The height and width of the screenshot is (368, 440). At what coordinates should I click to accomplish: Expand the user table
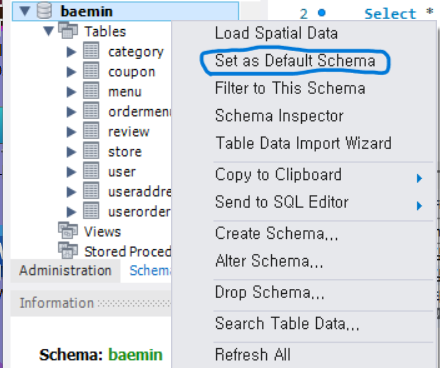pyautogui.click(x=71, y=172)
